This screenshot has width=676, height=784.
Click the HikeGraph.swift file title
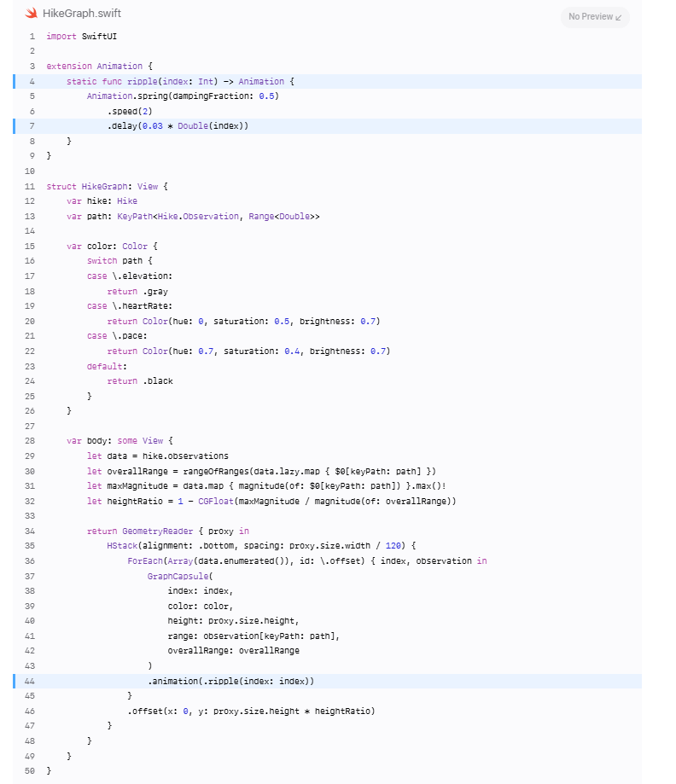point(82,14)
